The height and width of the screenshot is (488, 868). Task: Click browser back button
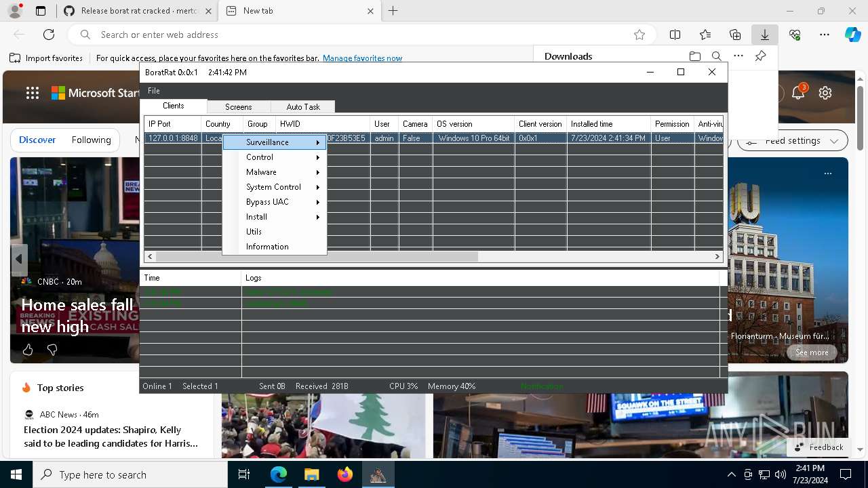pyautogui.click(x=19, y=35)
